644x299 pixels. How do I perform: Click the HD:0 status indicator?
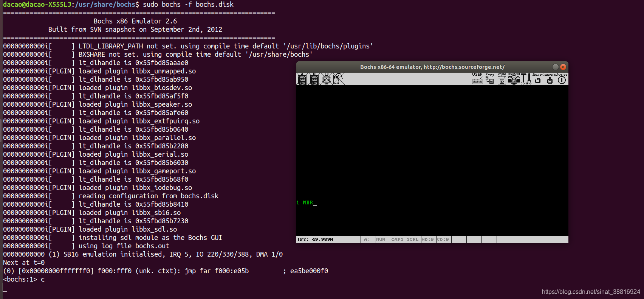pos(429,240)
